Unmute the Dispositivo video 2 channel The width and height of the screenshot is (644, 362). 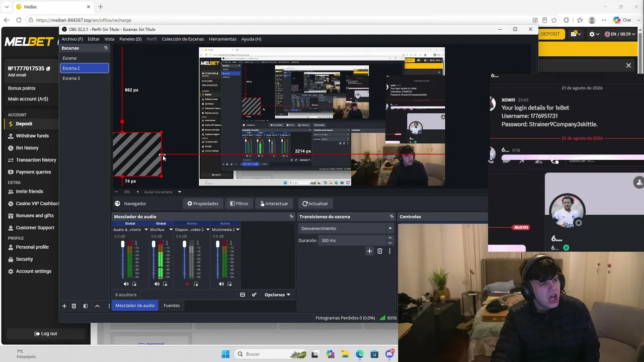click(x=188, y=284)
